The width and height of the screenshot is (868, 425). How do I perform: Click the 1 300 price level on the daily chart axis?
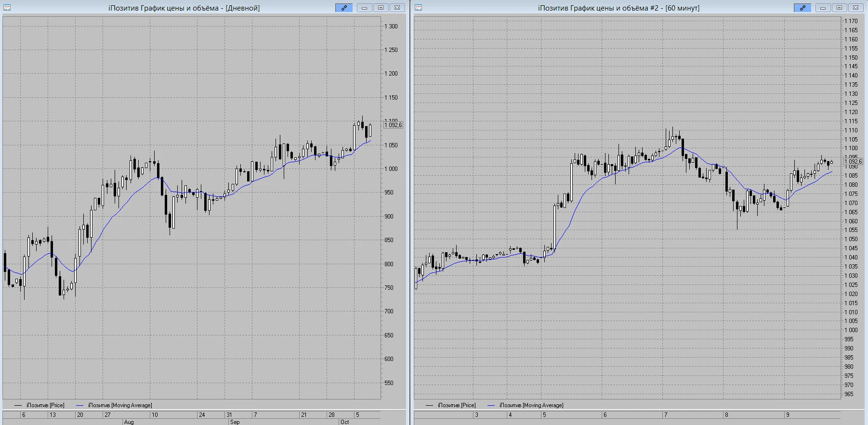(x=391, y=26)
